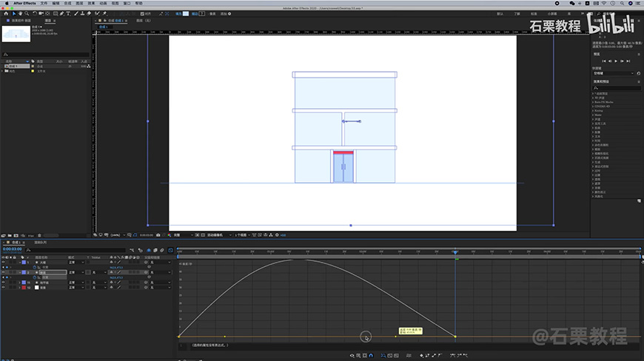The width and height of the screenshot is (644, 361).
Task: Open the 动画 menu
Action: tap(103, 3)
